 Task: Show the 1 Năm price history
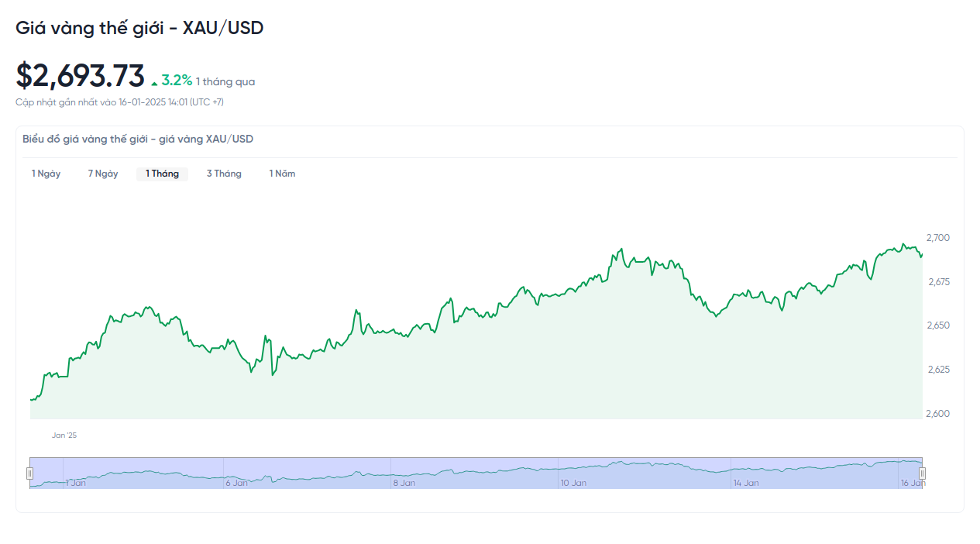[282, 174]
